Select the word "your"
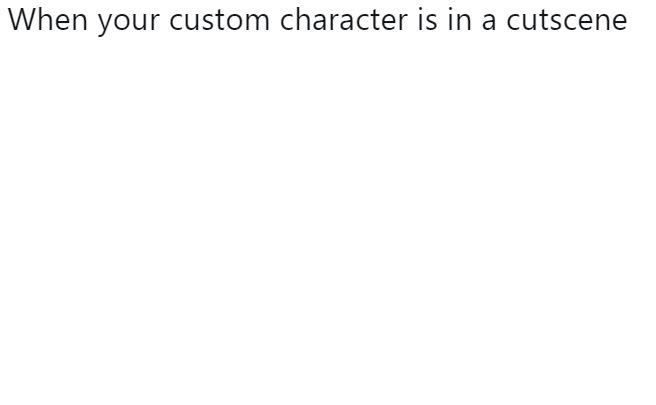Screen dimensions: 656x405 point(128,23)
